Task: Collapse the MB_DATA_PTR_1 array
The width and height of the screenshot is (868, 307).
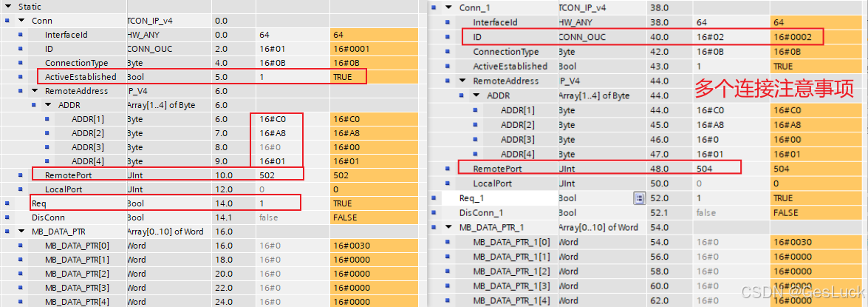Action: (448, 227)
